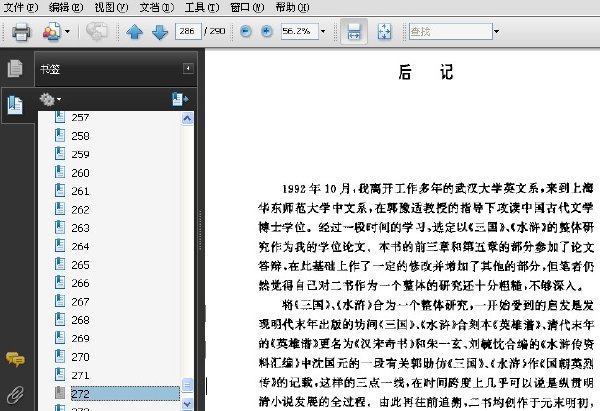Click the 查找 search field
600x411 pixels.
point(450,31)
